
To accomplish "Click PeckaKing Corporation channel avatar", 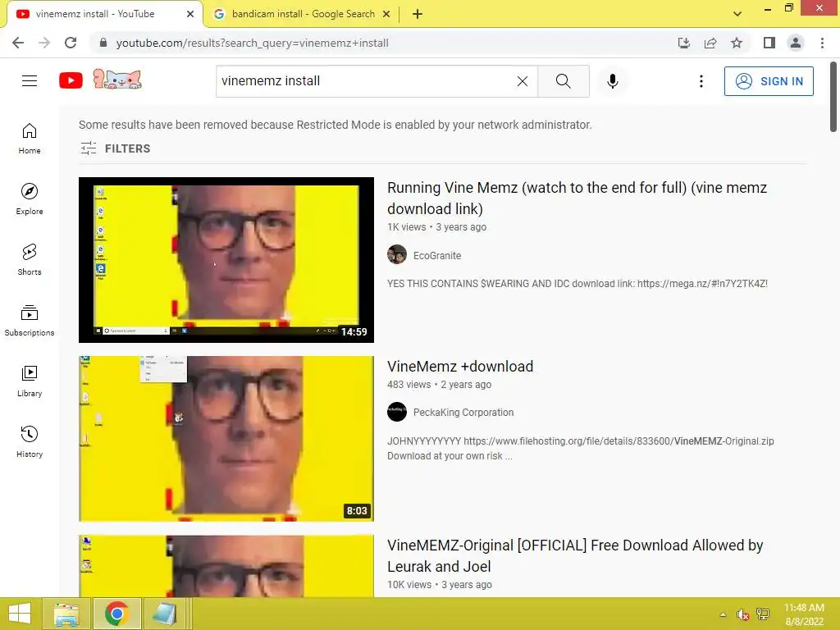I will [397, 412].
